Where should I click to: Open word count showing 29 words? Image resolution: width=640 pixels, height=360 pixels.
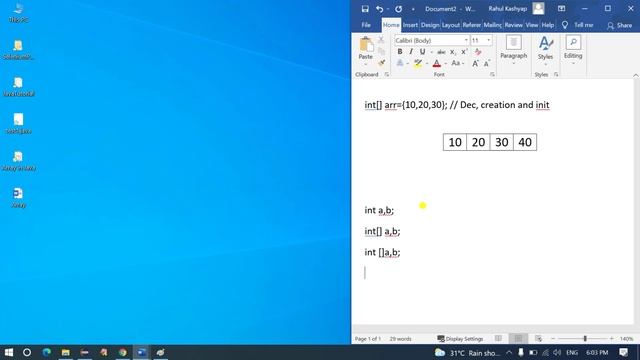pyautogui.click(x=400, y=339)
